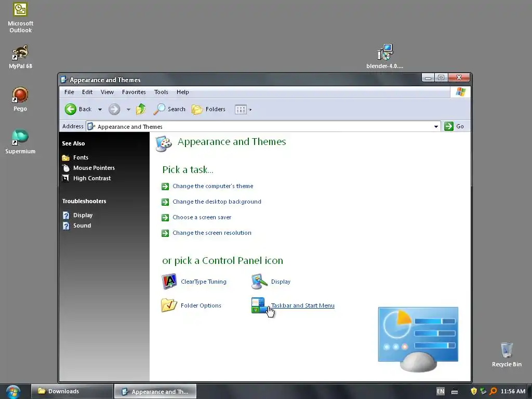The height and width of the screenshot is (399, 532).
Task: Click the green Back arrow icon
Action: [x=71, y=109]
